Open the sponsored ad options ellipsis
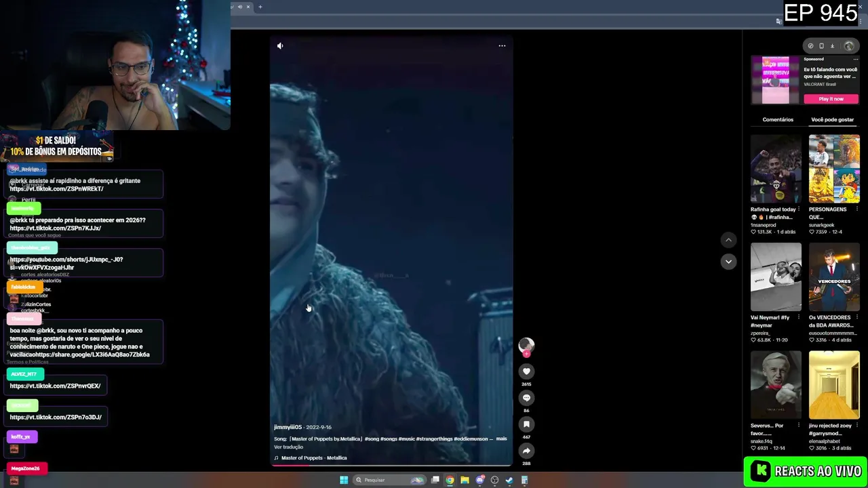This screenshot has width=868, height=488. pos(855,60)
